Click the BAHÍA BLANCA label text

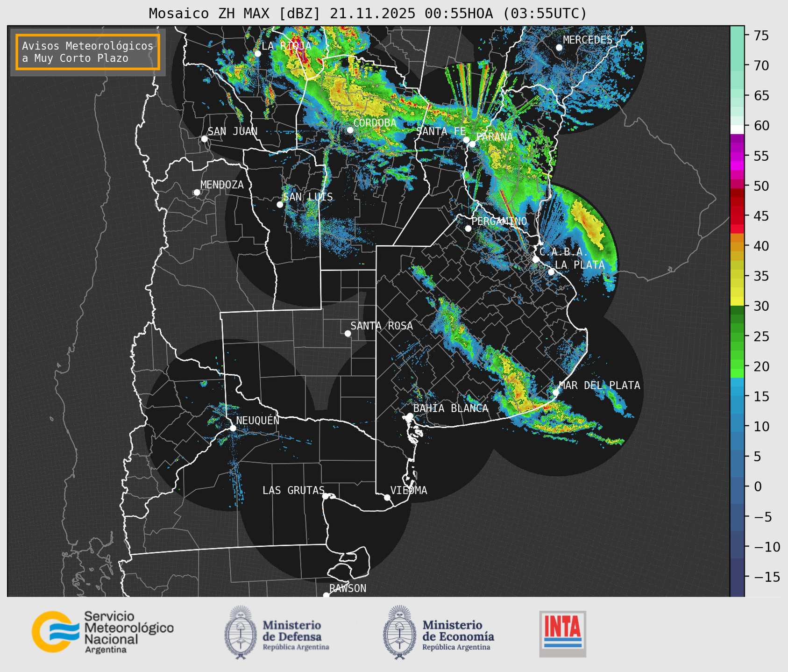click(x=451, y=408)
